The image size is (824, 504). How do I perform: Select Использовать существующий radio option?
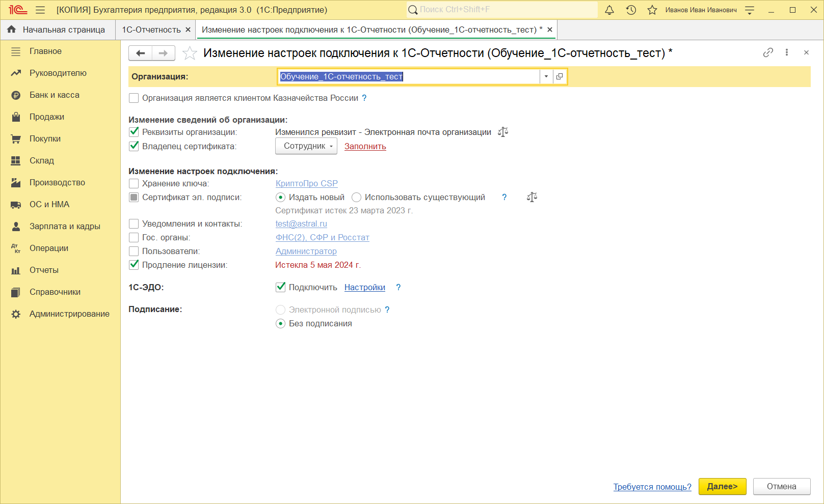click(356, 197)
